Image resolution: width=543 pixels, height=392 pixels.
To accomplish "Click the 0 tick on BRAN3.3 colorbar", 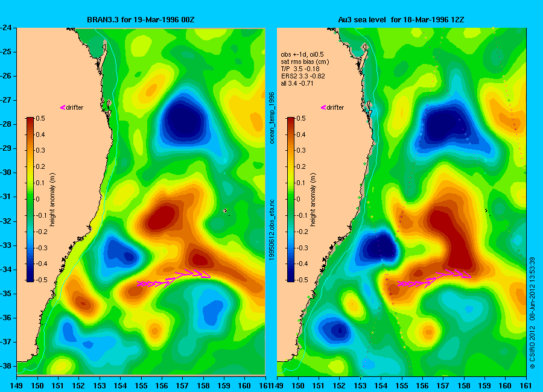I will (x=38, y=199).
